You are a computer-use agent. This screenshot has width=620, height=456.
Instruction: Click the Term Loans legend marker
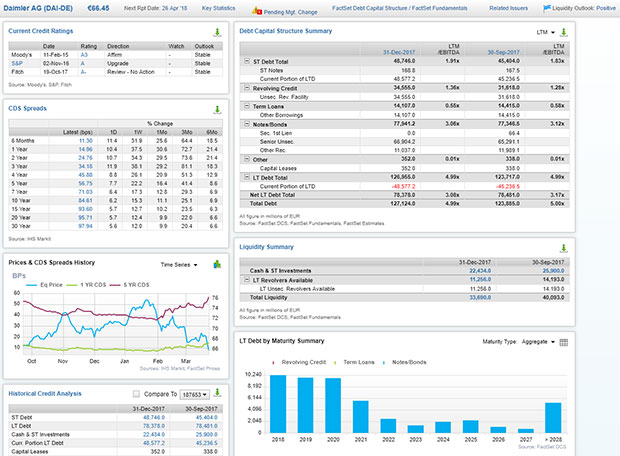[335, 363]
